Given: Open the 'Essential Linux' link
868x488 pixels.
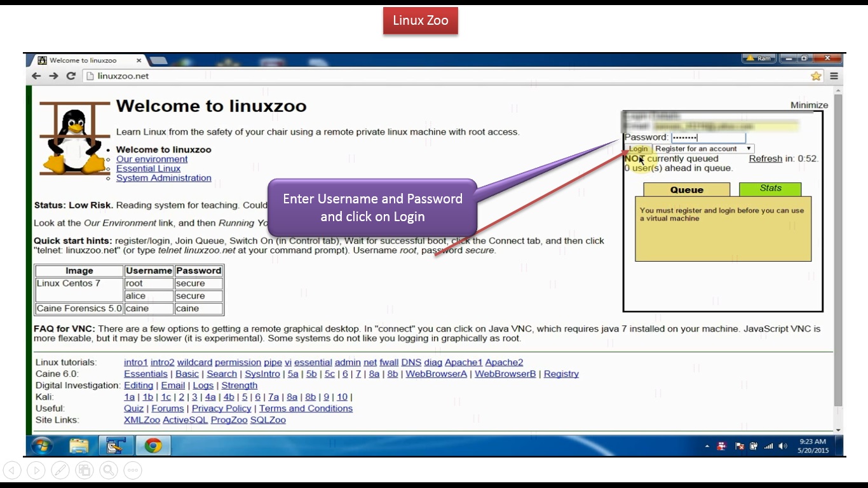Looking at the screenshot, I should pyautogui.click(x=148, y=169).
